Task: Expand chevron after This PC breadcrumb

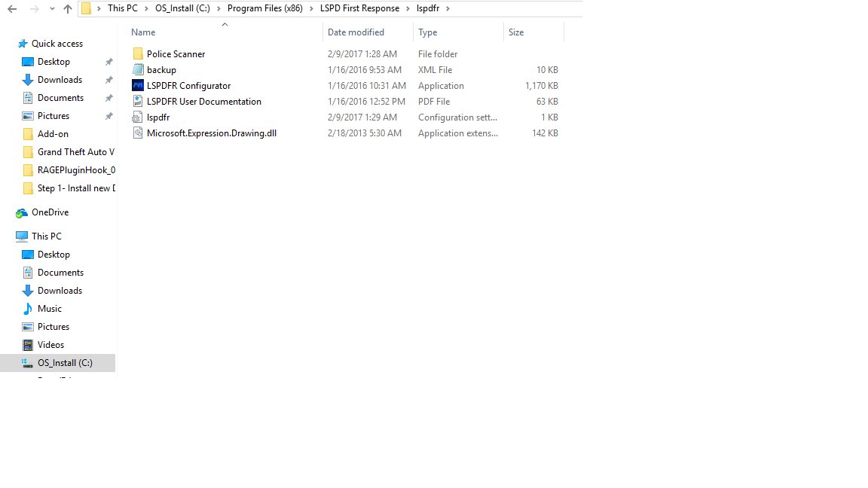Action: point(147,9)
